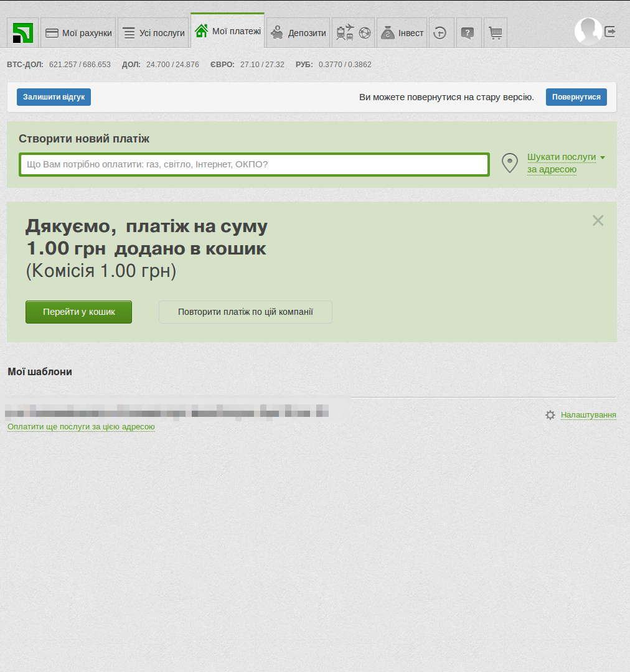The height and width of the screenshot is (672, 630).
Task: Open the history clock icon tab
Action: tap(440, 33)
